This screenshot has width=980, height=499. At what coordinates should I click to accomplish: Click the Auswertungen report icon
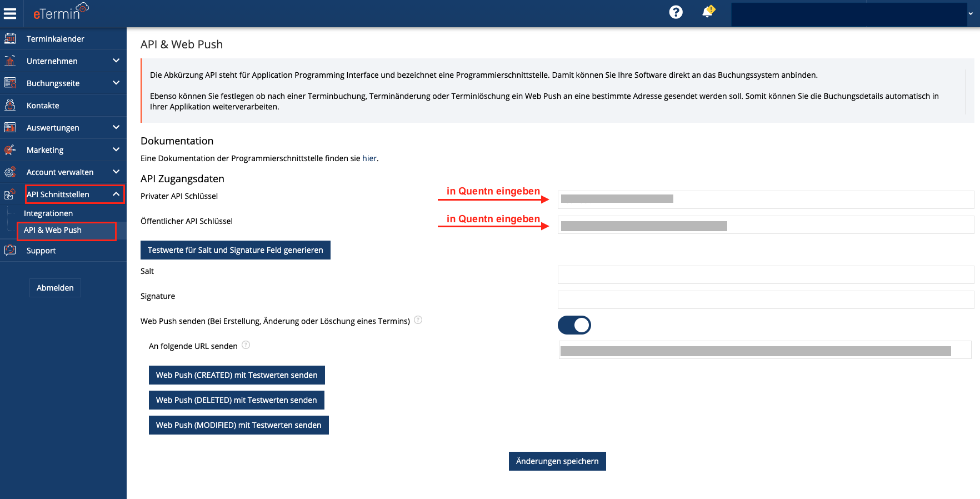click(10, 127)
